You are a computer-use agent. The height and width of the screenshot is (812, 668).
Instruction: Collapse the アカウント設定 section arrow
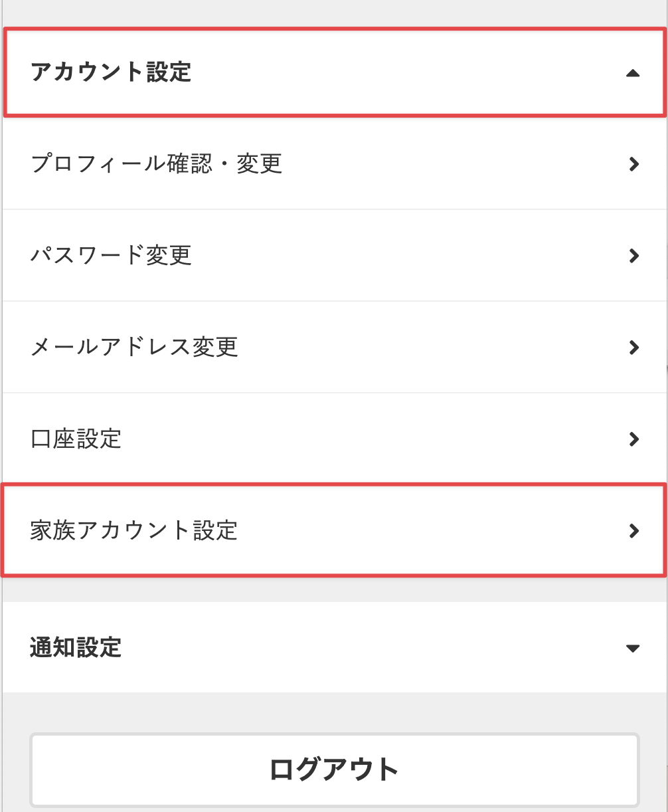(632, 73)
